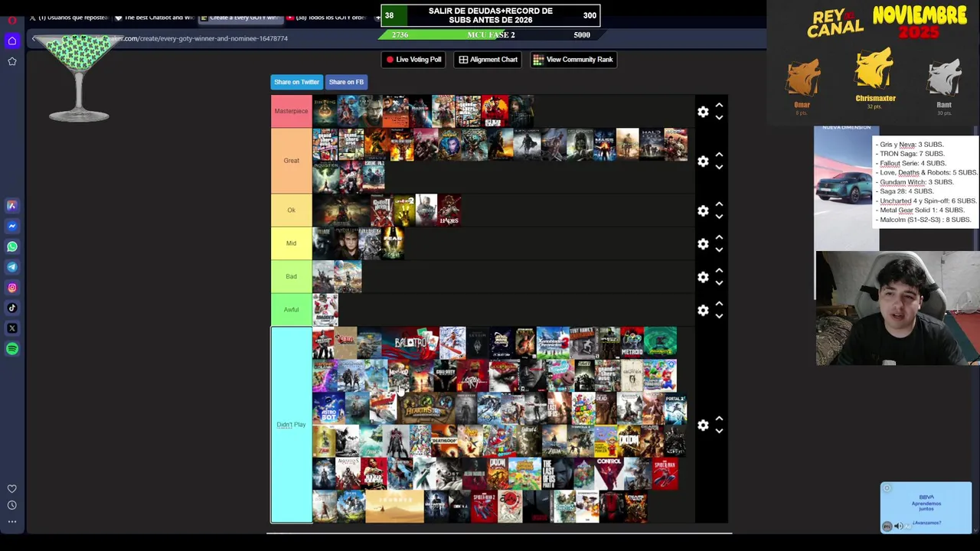Click Share on FB button
The height and width of the screenshot is (551, 980).
pos(346,82)
